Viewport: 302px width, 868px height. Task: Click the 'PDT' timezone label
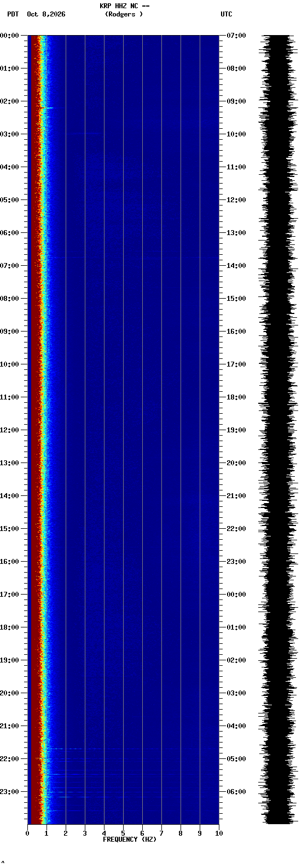tap(13, 14)
